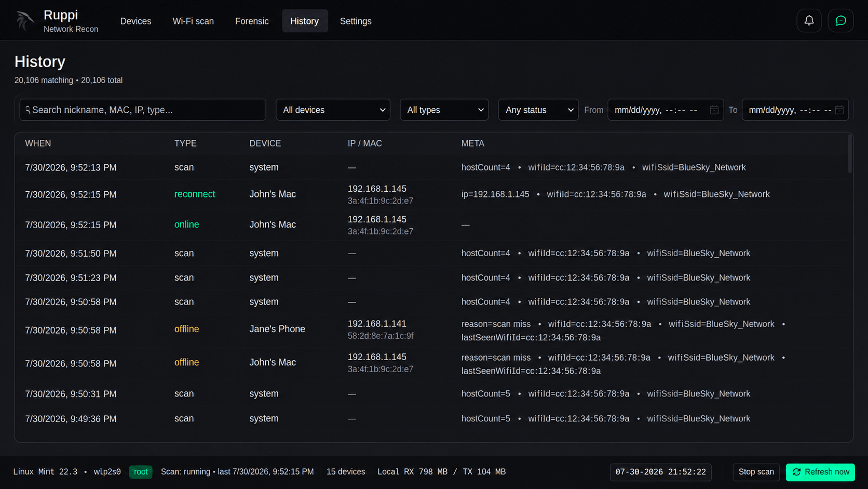
Task: Click the 9:50:31 PM scan timestamp
Action: coord(71,394)
